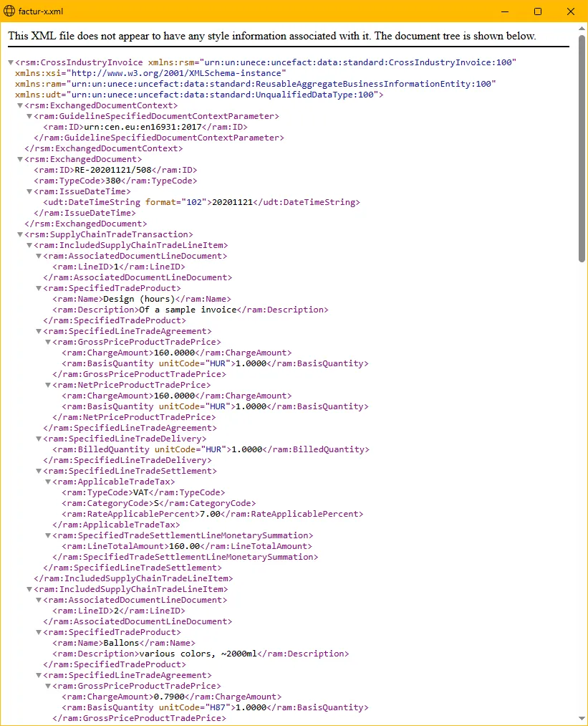Viewport: 588px width, 726px height.
Task: Collapse the rsm:SupplyChainTradeTransaction node
Action: point(20,235)
